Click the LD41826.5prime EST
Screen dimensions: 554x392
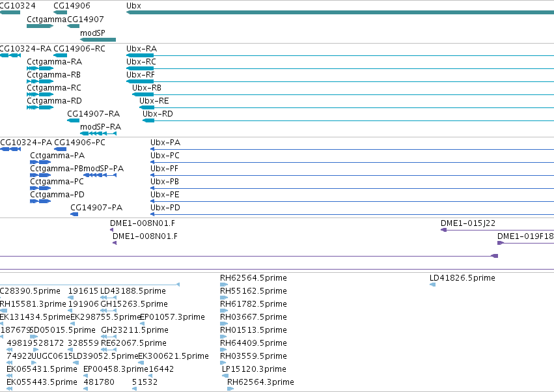(432, 285)
